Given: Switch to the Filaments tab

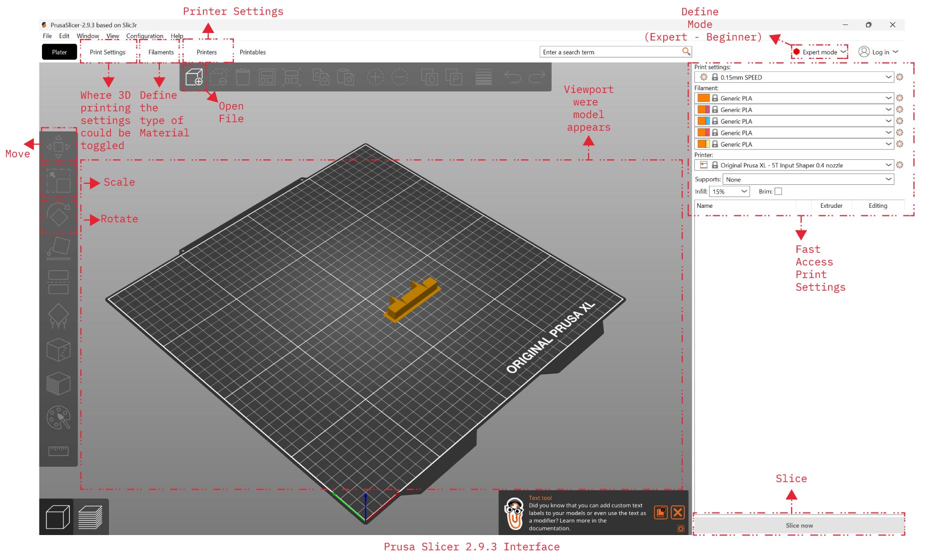Looking at the screenshot, I should point(161,52).
